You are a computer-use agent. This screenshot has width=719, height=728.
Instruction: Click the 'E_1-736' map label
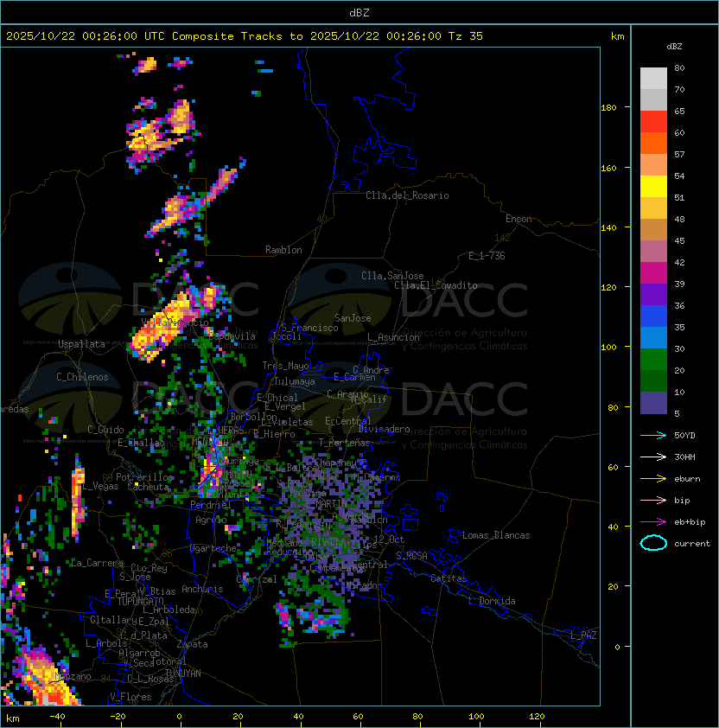pos(487,256)
